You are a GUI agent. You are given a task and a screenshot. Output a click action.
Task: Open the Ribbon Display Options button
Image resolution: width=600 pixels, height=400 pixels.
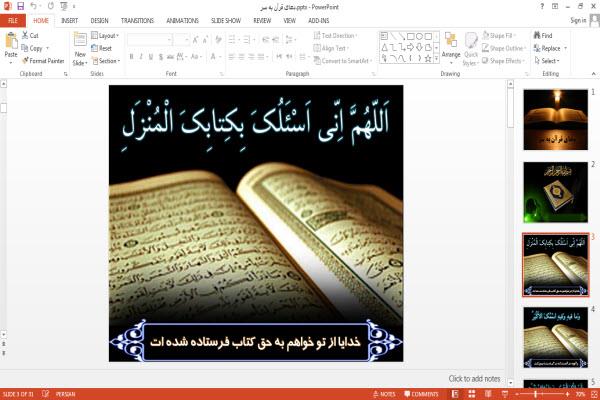555,6
